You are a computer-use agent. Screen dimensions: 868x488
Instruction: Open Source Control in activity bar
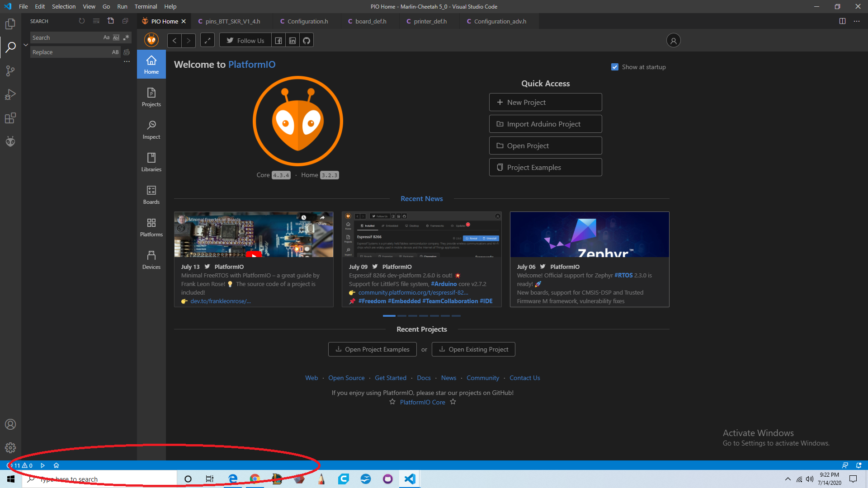[x=10, y=70]
